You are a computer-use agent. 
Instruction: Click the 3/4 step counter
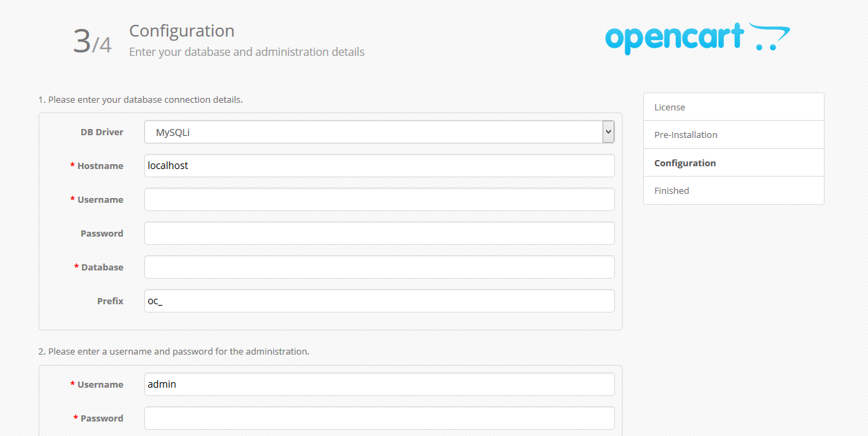pyautogui.click(x=92, y=41)
